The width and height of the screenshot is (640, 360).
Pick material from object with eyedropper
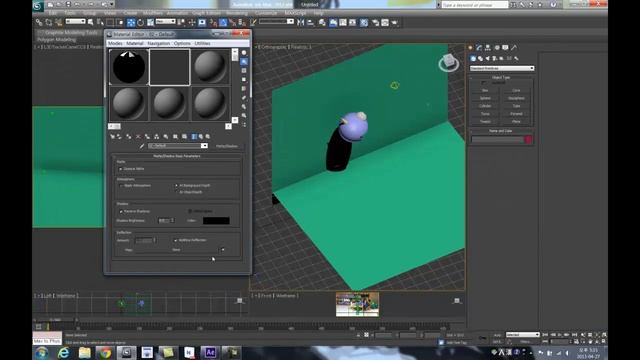pos(142,146)
